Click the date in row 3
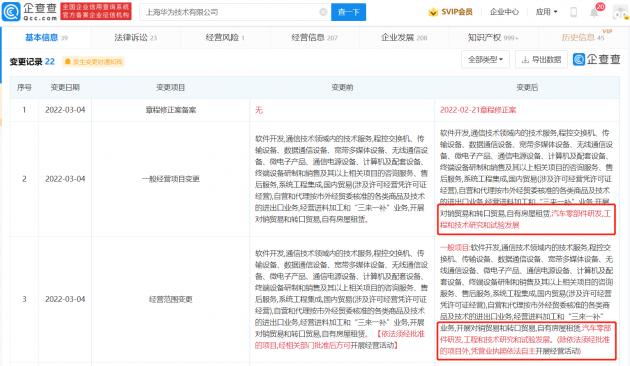This screenshot has height=366, width=630. 65,299
